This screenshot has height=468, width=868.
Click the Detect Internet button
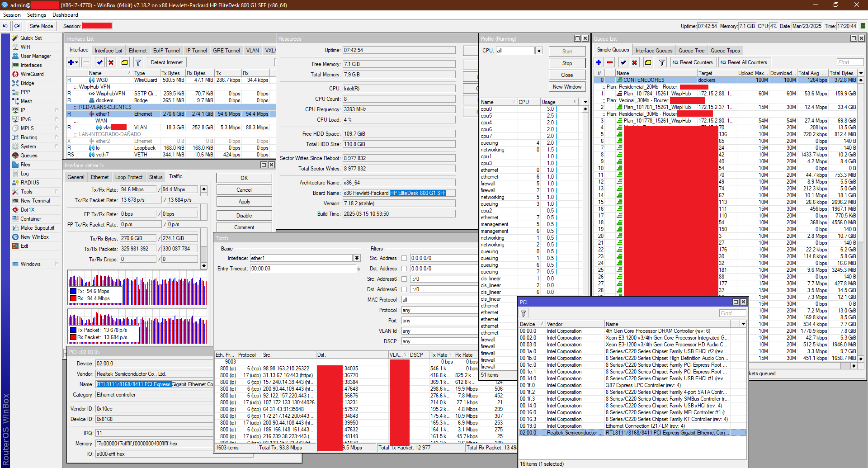coord(167,62)
